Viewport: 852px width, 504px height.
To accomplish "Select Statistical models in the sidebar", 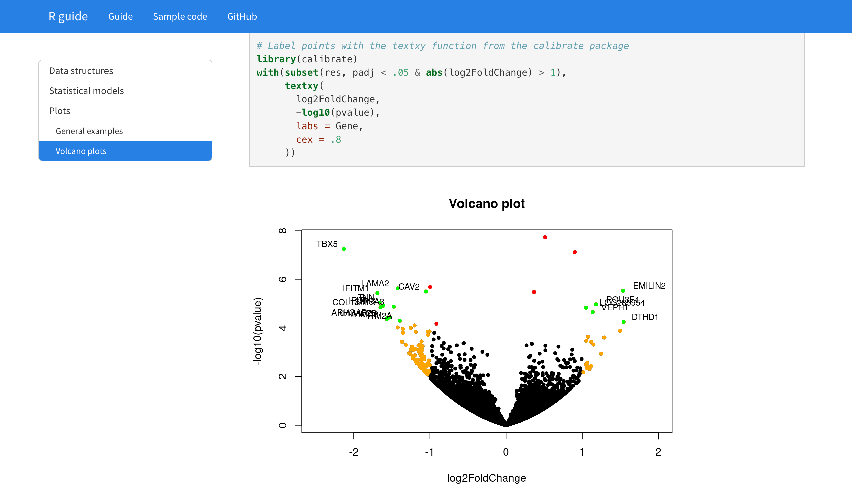I will point(86,91).
